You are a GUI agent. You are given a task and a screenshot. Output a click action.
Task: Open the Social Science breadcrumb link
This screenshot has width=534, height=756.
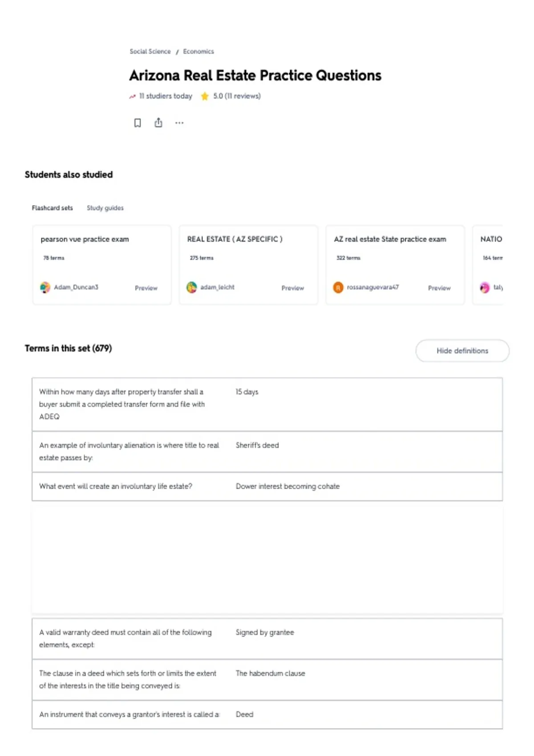tap(150, 52)
